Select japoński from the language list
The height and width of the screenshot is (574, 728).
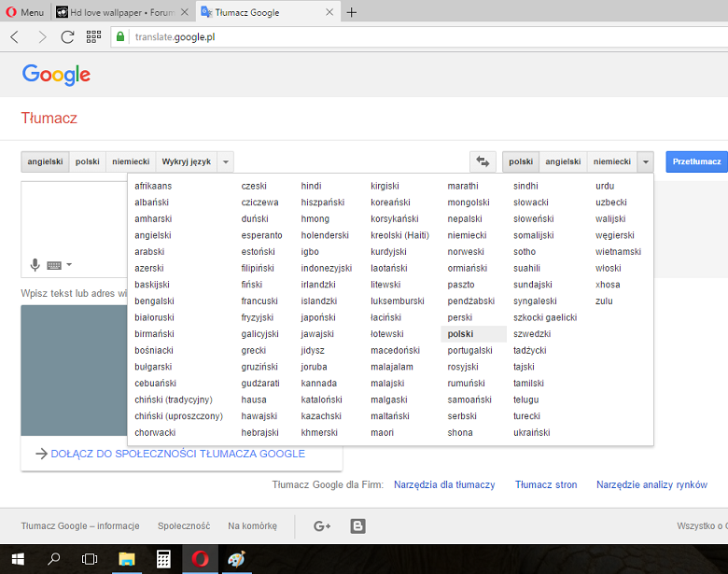(x=318, y=317)
